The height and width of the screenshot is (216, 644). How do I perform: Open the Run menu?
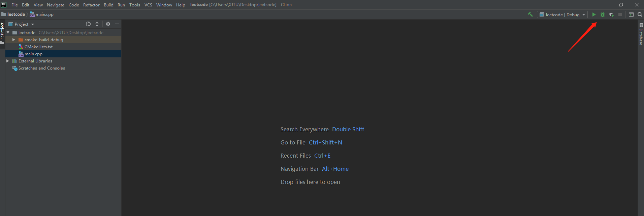121,5
